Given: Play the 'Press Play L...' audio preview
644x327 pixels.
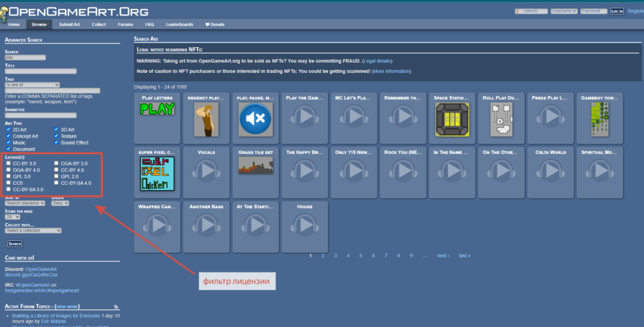Looking at the screenshot, I should tap(550, 116).
